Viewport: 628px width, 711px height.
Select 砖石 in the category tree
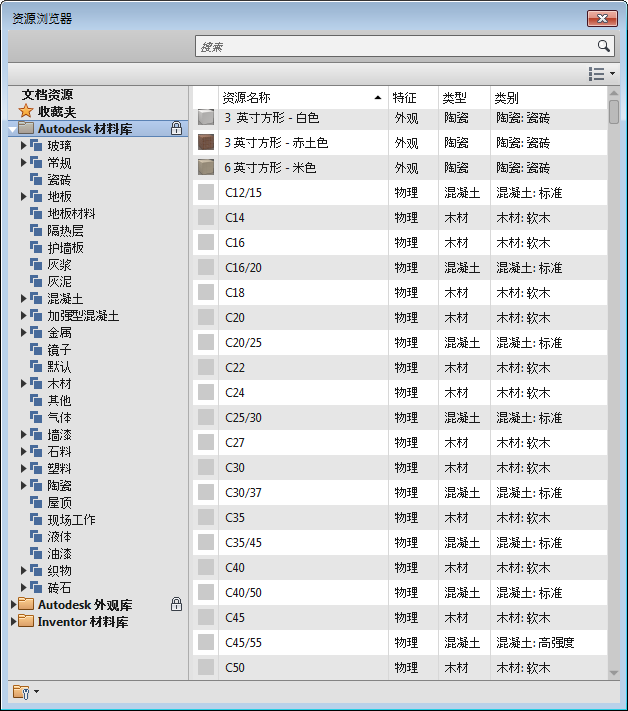click(x=59, y=588)
